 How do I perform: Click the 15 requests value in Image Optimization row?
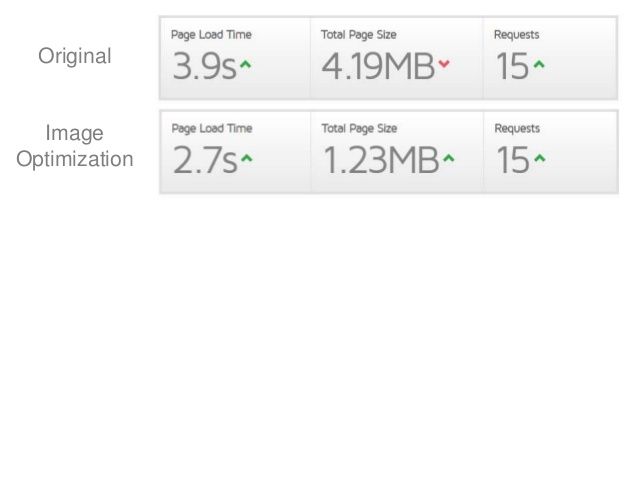click(512, 160)
